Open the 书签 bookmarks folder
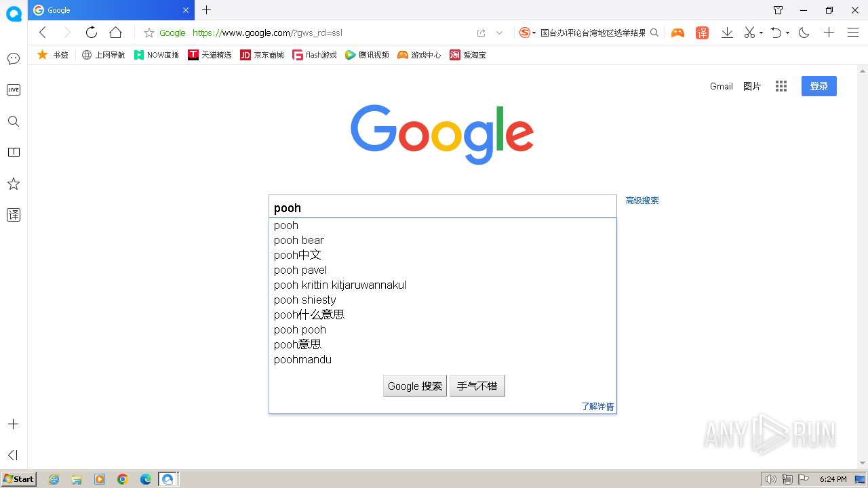868x488 pixels. [53, 55]
